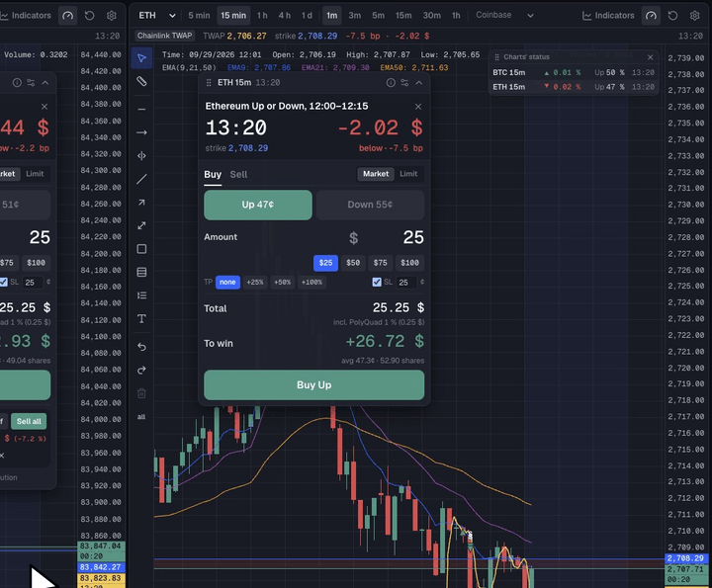Open the gear settings in ETH chart top bar
Image resolution: width=712 pixels, height=588 pixels.
pyautogui.click(x=695, y=16)
